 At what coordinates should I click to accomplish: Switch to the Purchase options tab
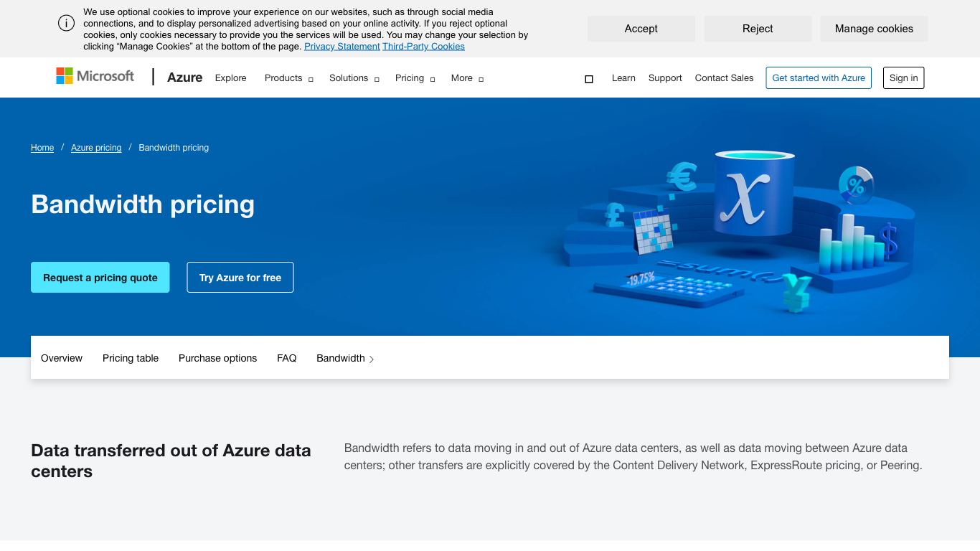click(x=217, y=358)
